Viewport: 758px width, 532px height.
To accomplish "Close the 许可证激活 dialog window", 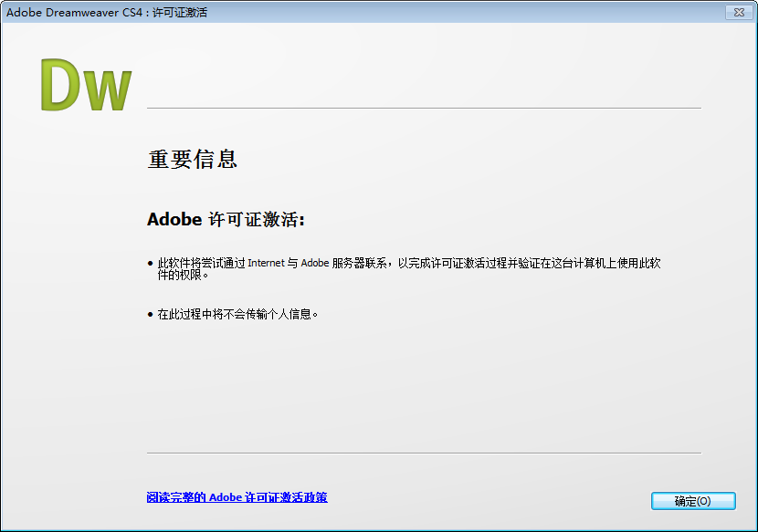I will 739,12.
